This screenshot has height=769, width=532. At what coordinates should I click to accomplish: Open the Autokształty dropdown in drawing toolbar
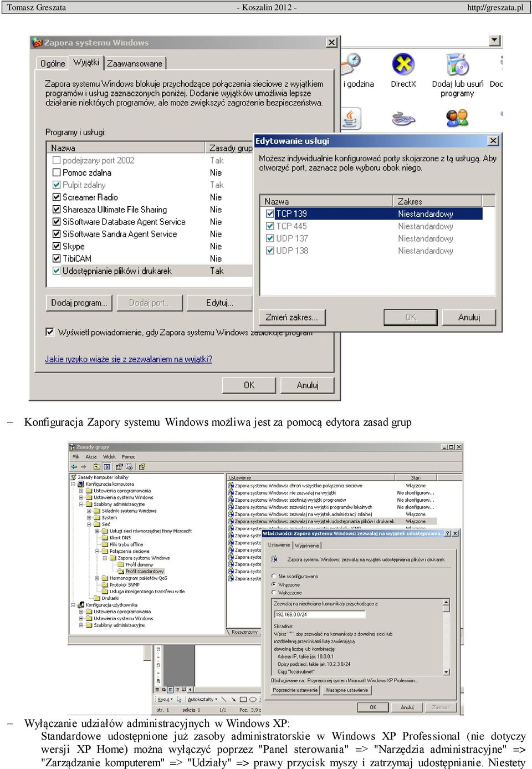(202, 700)
